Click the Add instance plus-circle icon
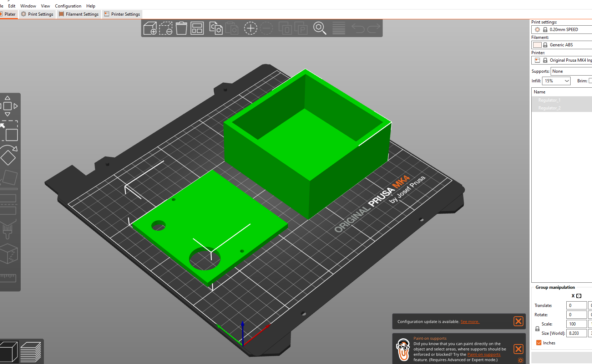This screenshot has height=364, width=592. point(251,28)
